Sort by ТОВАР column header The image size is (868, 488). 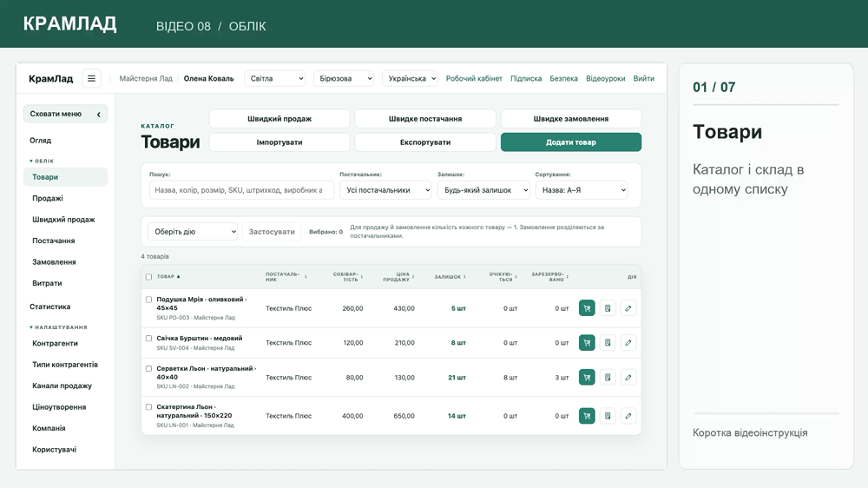[168, 276]
